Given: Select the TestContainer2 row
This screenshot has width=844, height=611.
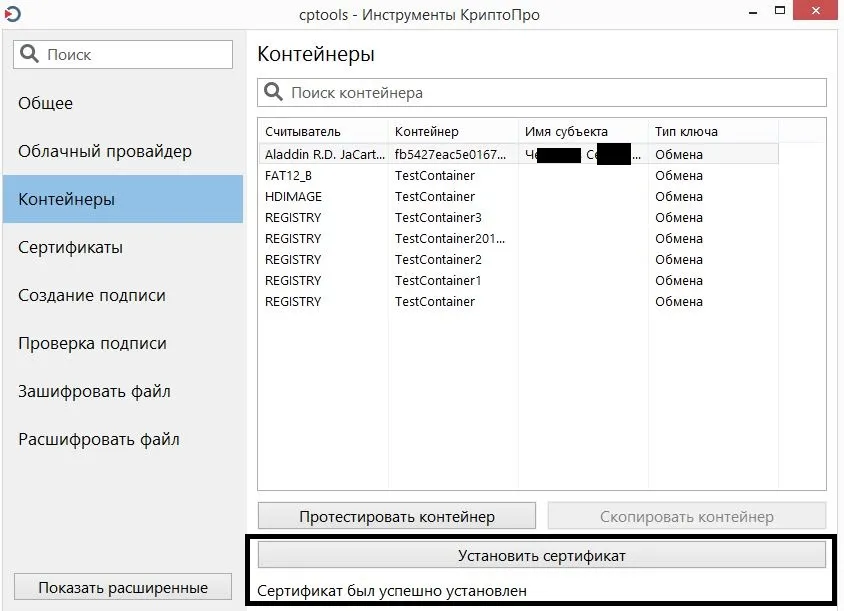Looking at the screenshot, I should [518, 259].
